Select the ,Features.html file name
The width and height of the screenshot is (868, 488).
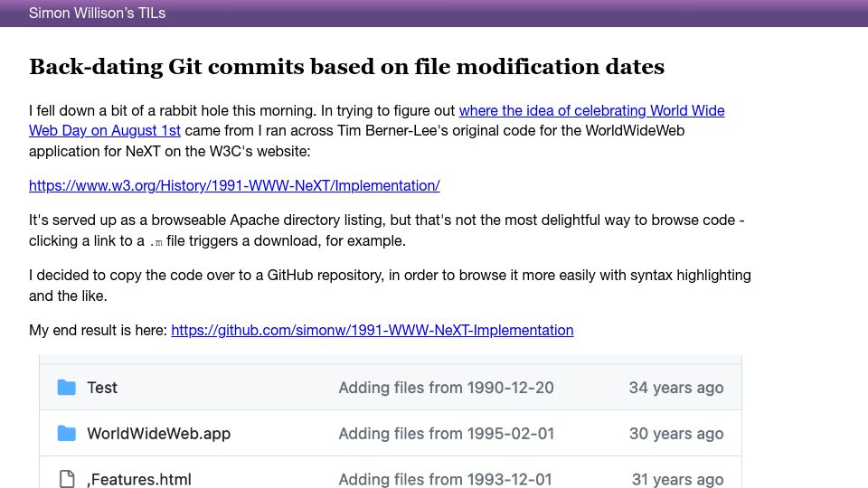tap(139, 479)
